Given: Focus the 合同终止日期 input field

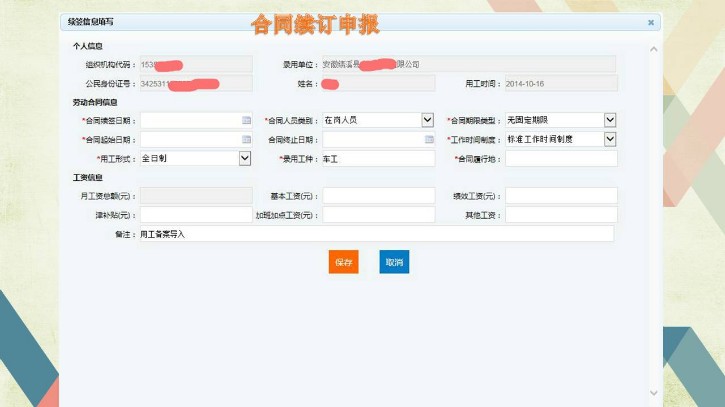Looking at the screenshot, I should pos(379,139).
